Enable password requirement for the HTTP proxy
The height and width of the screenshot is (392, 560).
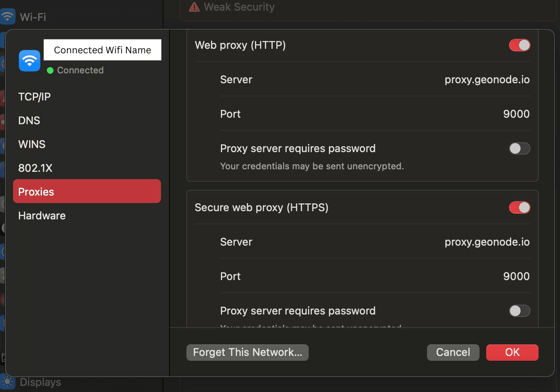[519, 148]
